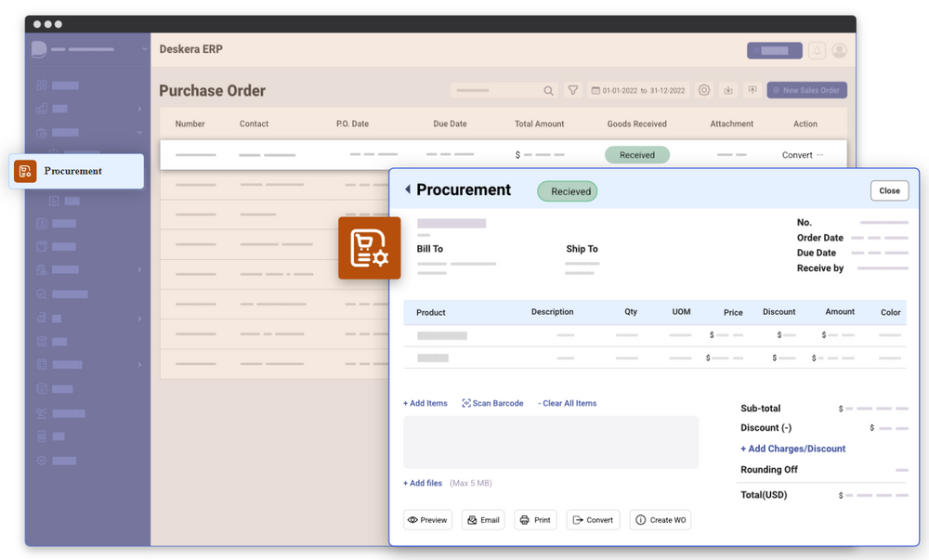Image resolution: width=929 pixels, height=560 pixels.
Task: Click the search magnifier icon
Action: (549, 90)
